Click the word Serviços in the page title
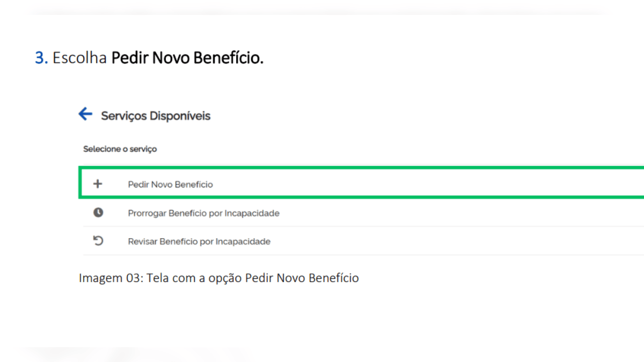 click(123, 116)
